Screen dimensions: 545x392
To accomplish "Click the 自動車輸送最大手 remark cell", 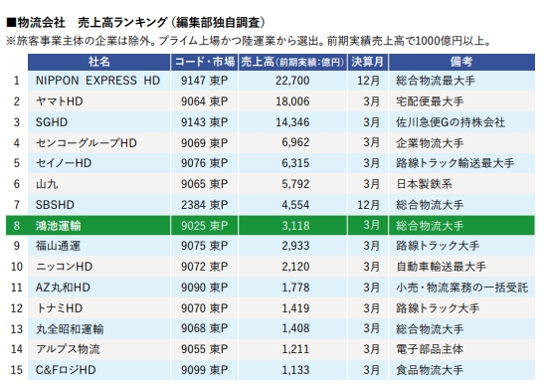I will pyautogui.click(x=461, y=267).
